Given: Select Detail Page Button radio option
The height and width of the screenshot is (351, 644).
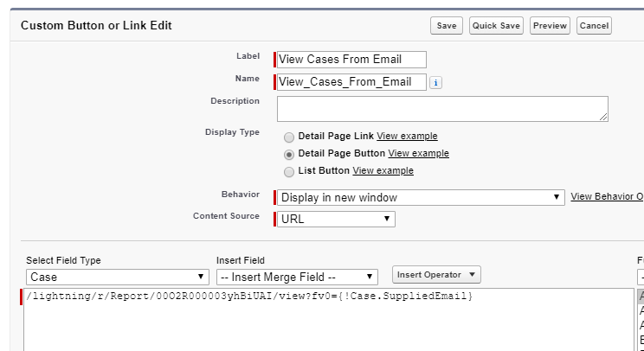Looking at the screenshot, I should (x=289, y=154).
